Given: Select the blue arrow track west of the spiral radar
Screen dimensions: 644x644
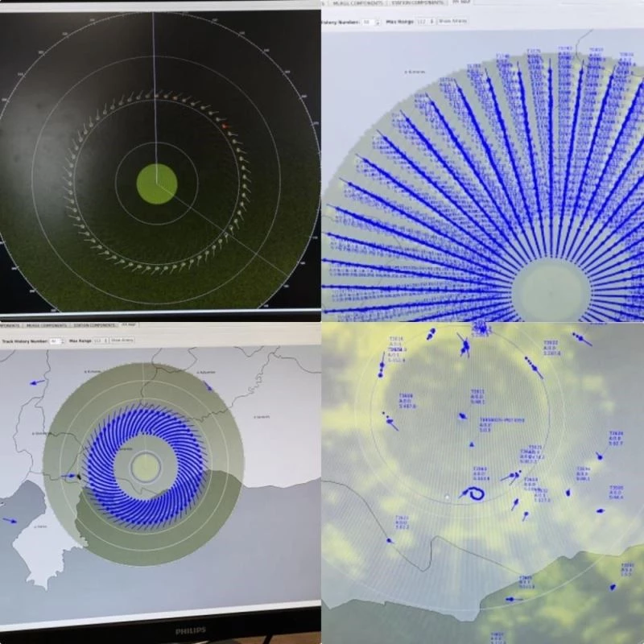Looking at the screenshot, I should 35,382.
